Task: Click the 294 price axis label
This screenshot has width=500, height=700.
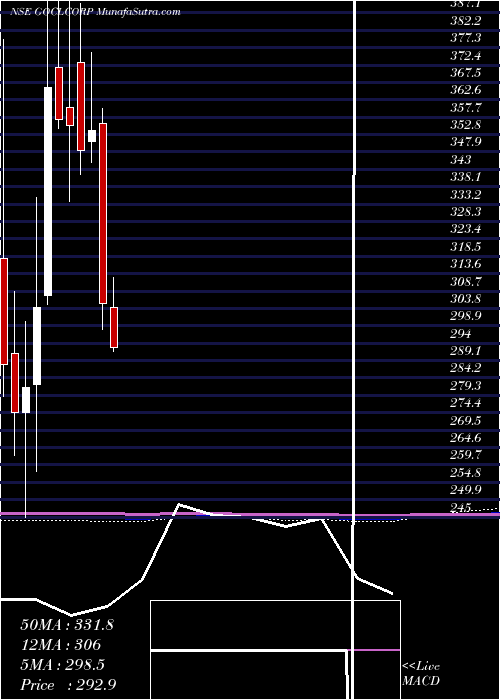Action: tap(461, 333)
